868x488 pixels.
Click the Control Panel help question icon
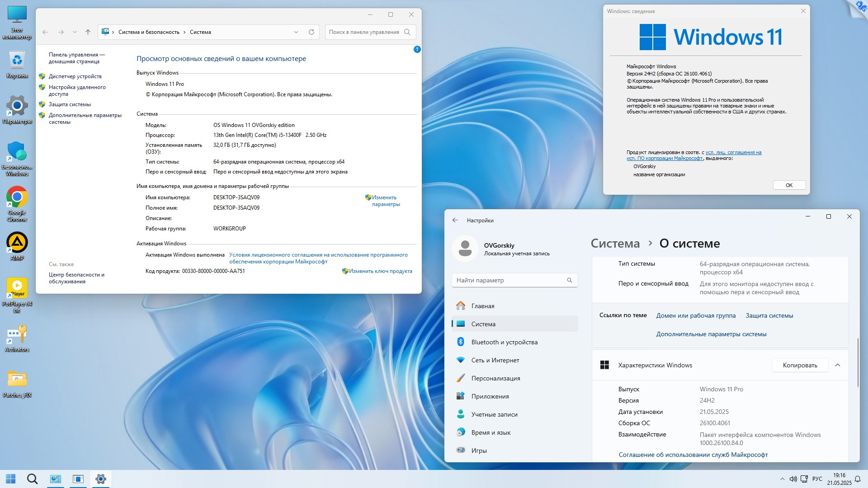(417, 49)
